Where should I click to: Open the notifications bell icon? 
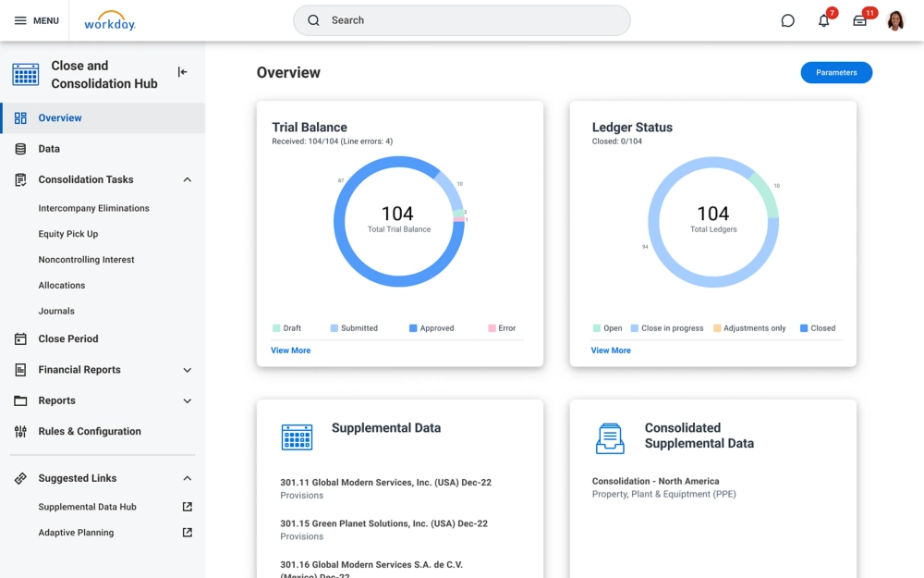(823, 20)
